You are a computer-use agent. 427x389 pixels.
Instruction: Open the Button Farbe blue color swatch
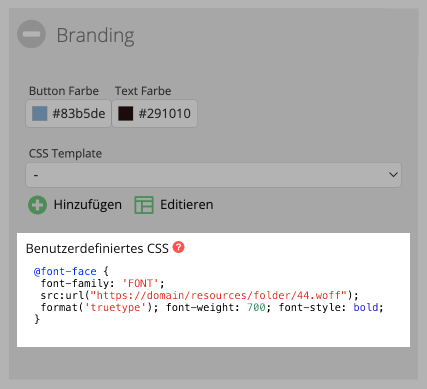[40, 113]
